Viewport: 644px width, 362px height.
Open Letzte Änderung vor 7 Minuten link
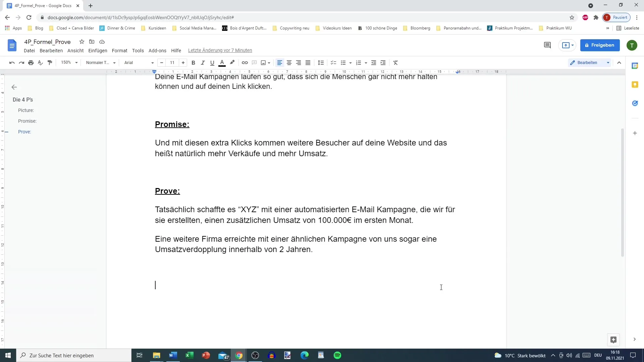point(220,51)
